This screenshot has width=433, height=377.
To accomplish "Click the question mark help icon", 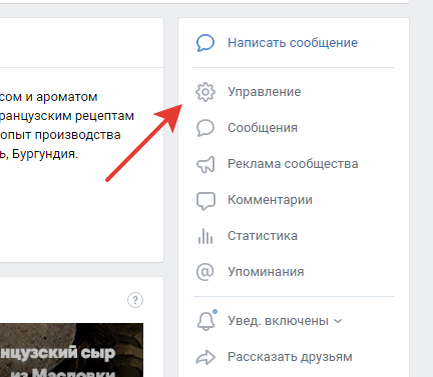I will pyautogui.click(x=135, y=300).
